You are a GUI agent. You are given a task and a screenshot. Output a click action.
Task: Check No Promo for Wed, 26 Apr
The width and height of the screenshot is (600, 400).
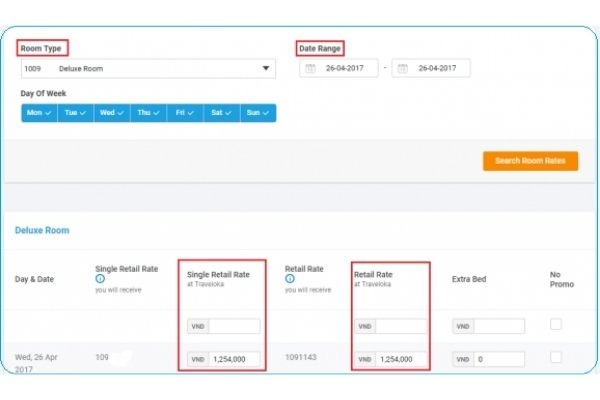[x=556, y=357]
